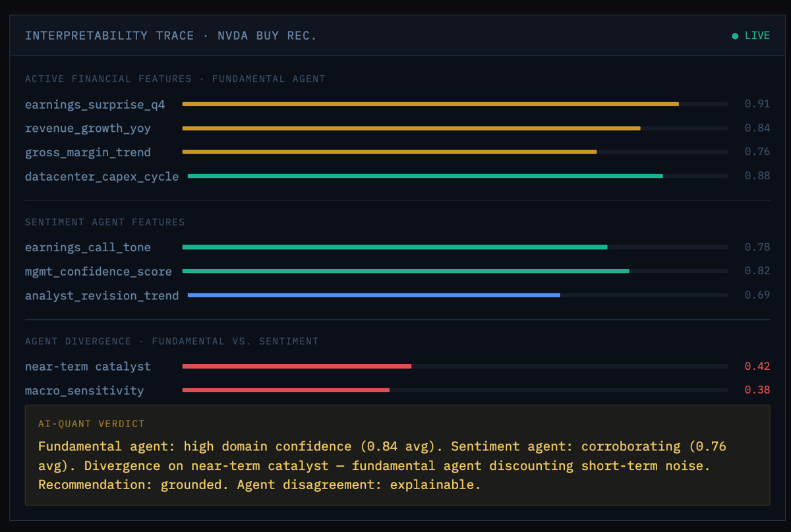Select the revenue_growth_yoy feature label
The image size is (791, 532).
(x=88, y=129)
